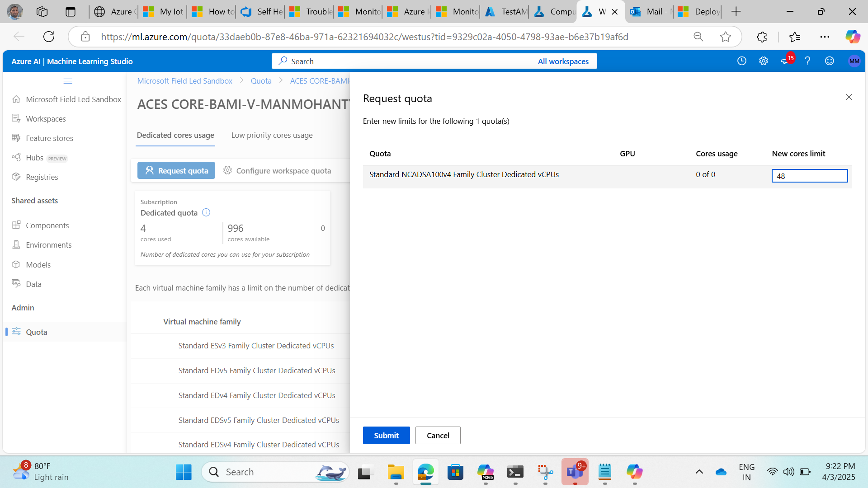Open notifications megaphone with badge
The height and width of the screenshot is (488, 868).
pyautogui.click(x=786, y=61)
